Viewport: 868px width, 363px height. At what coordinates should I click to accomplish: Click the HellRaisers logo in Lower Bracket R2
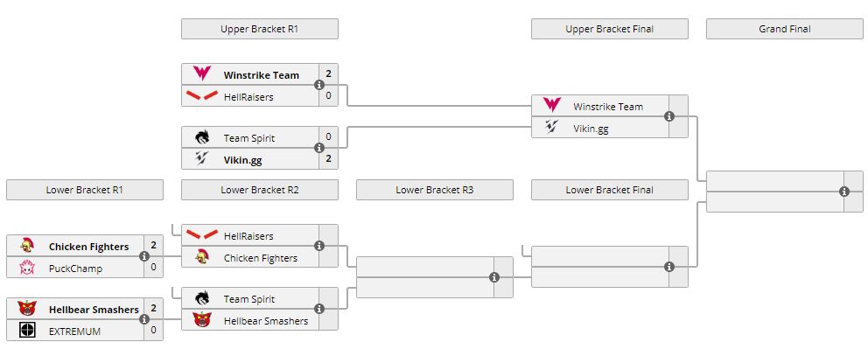coord(202,235)
